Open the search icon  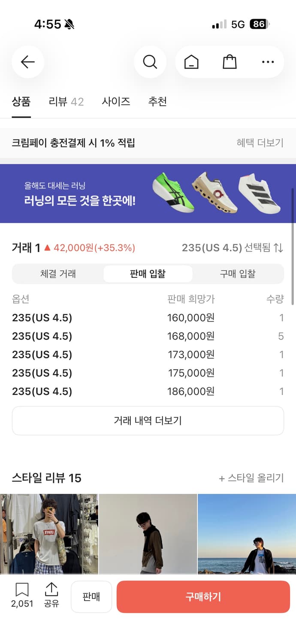pos(150,62)
